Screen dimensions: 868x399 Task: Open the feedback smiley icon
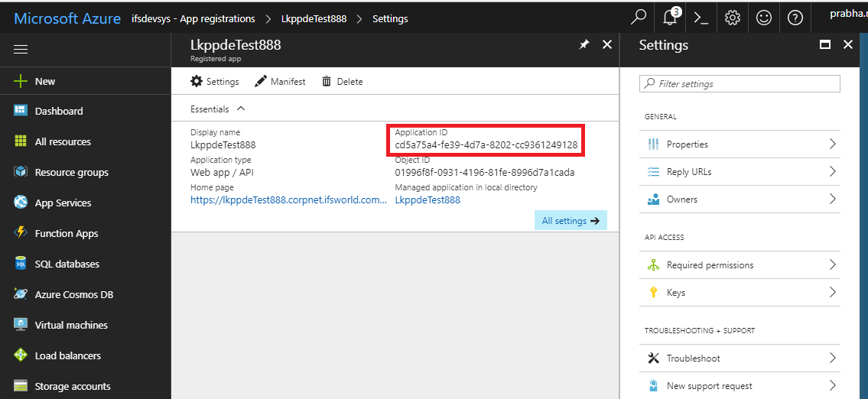point(763,18)
